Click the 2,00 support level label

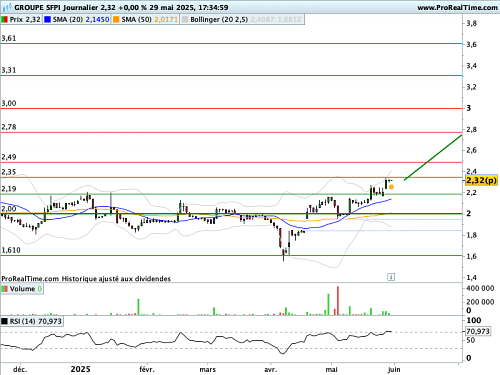click(x=9, y=209)
